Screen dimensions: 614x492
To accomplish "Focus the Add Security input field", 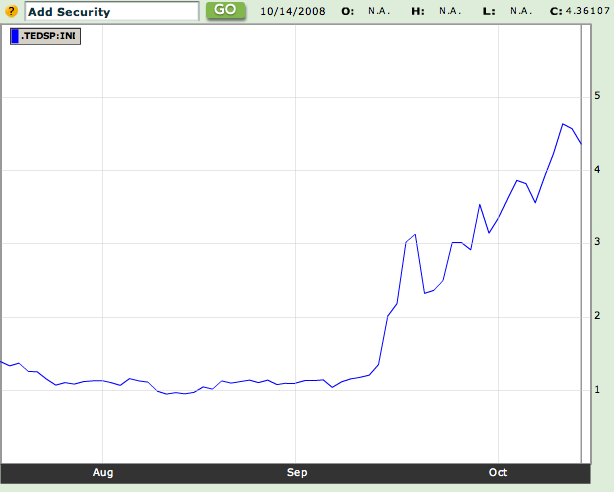I will pyautogui.click(x=112, y=11).
